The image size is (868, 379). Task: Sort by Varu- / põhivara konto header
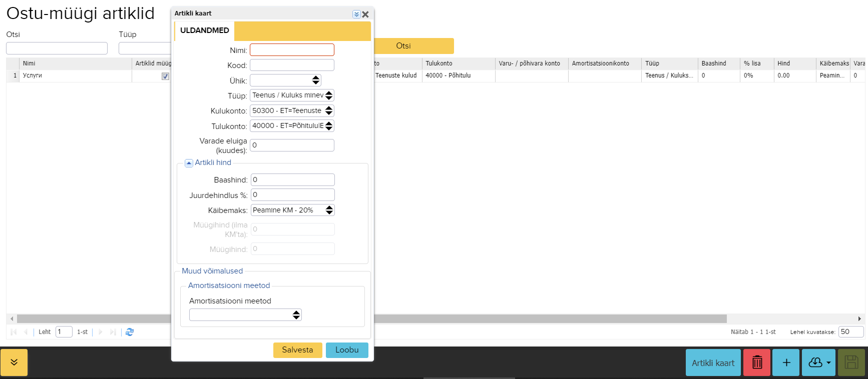pos(532,63)
